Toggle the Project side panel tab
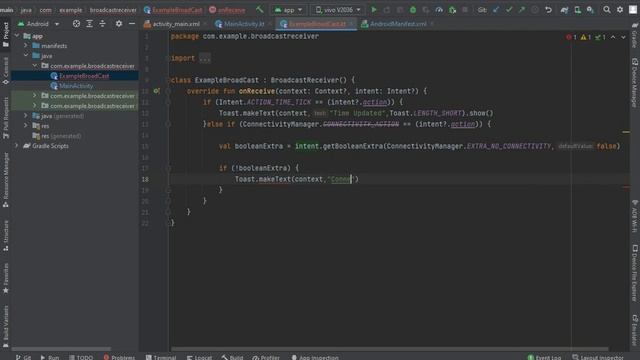The height and width of the screenshot is (360, 640). (6, 35)
